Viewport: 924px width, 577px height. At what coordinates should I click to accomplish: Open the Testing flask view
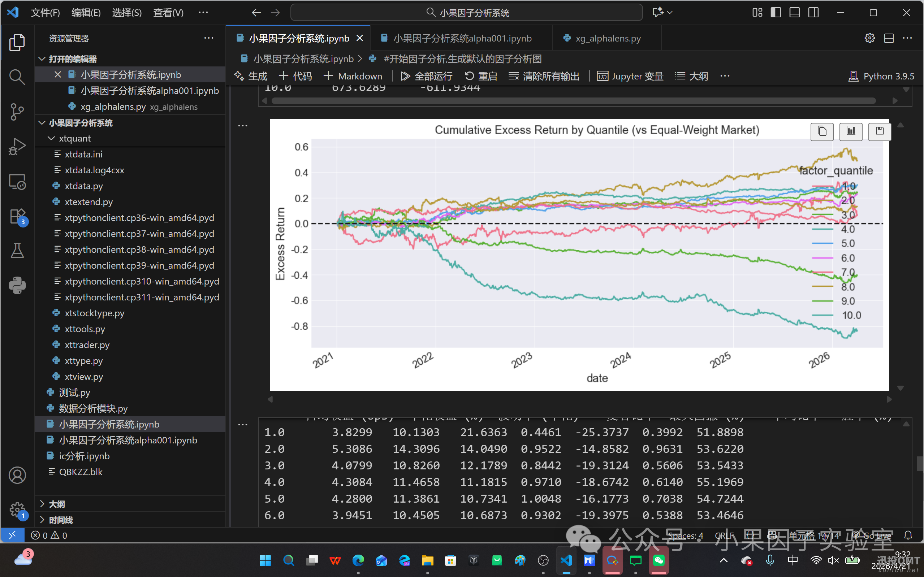(x=17, y=251)
